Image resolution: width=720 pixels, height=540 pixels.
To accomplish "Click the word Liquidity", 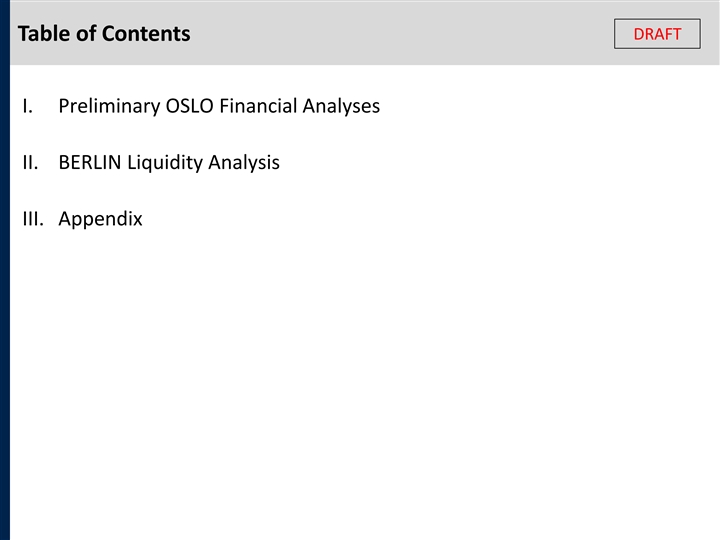I will coord(165,162).
